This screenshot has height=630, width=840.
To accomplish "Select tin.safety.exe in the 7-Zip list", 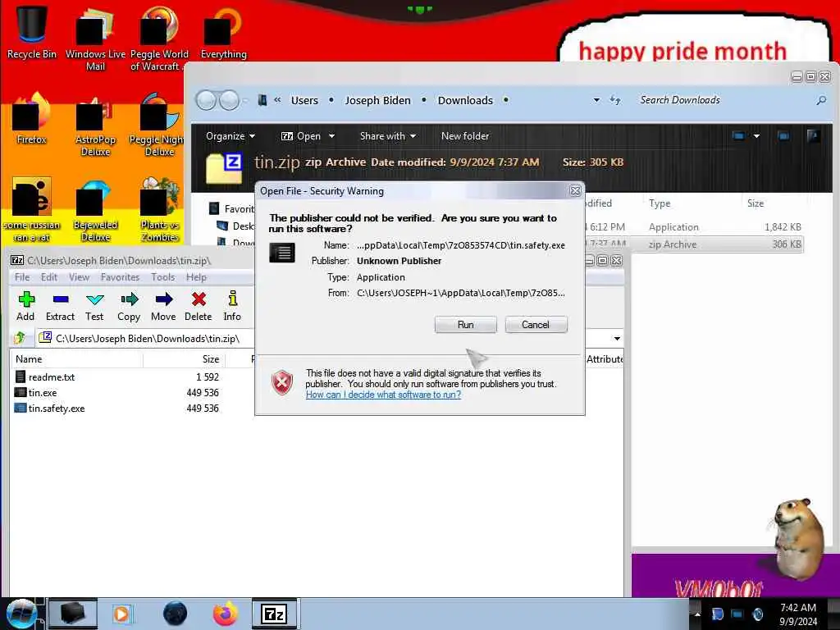I will tap(57, 409).
